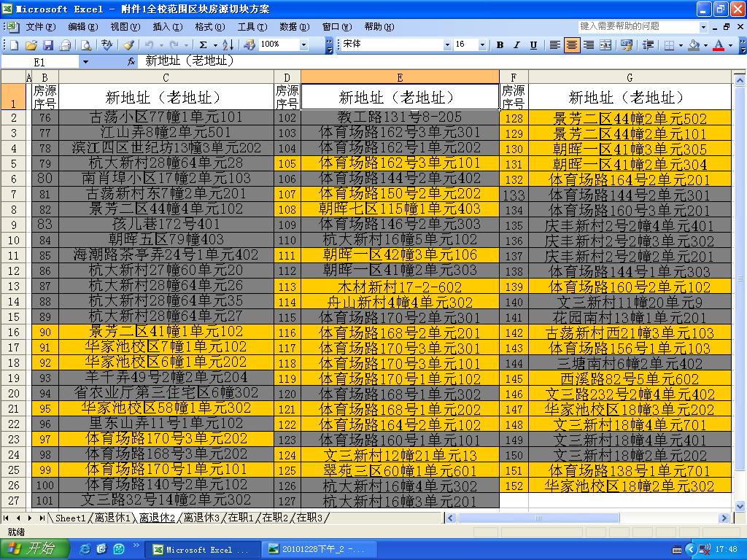Toggle Underline formatting
The image size is (747, 560).
(533, 44)
